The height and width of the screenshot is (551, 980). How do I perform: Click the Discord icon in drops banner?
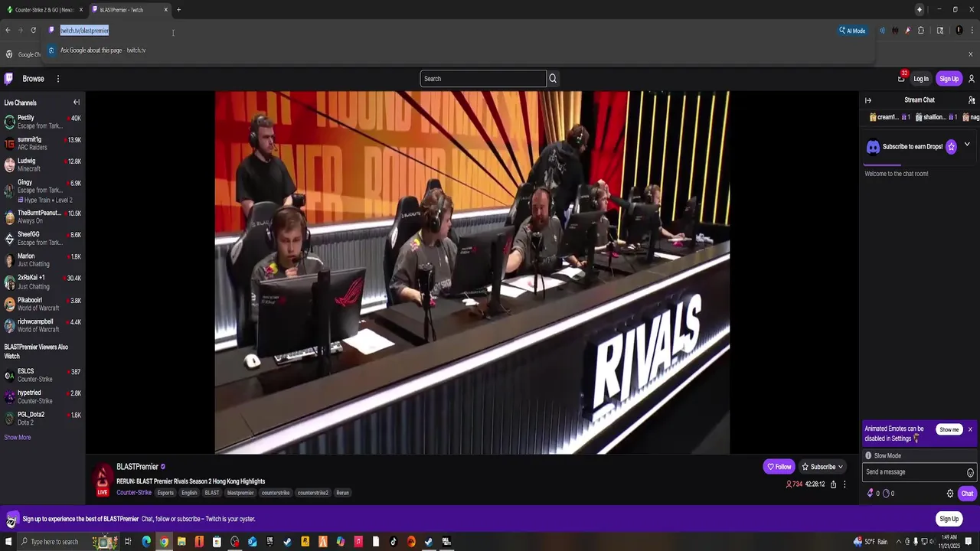(x=873, y=147)
